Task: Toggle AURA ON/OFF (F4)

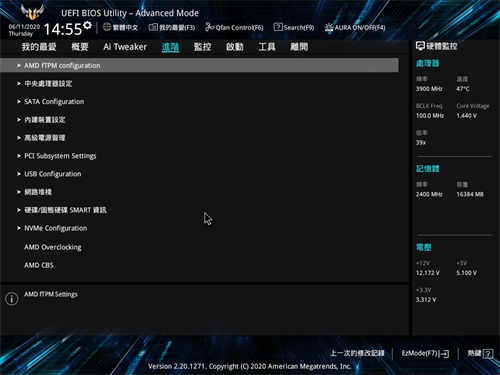Action: point(355,27)
